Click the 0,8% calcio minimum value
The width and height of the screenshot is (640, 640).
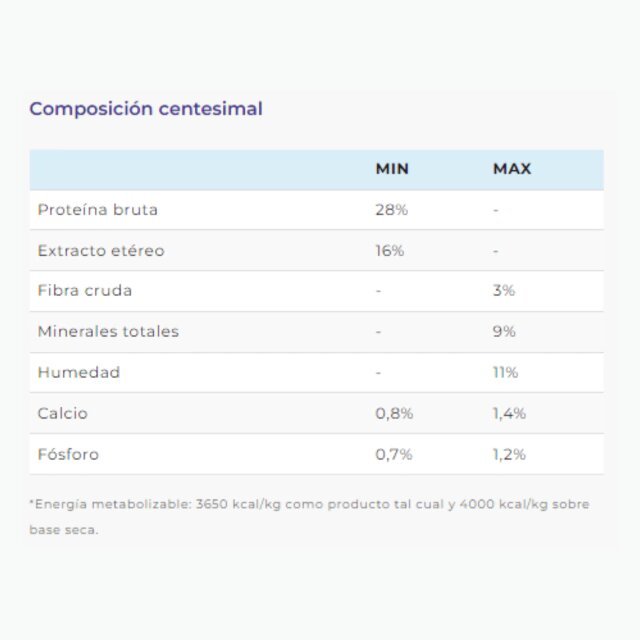pyautogui.click(x=394, y=413)
